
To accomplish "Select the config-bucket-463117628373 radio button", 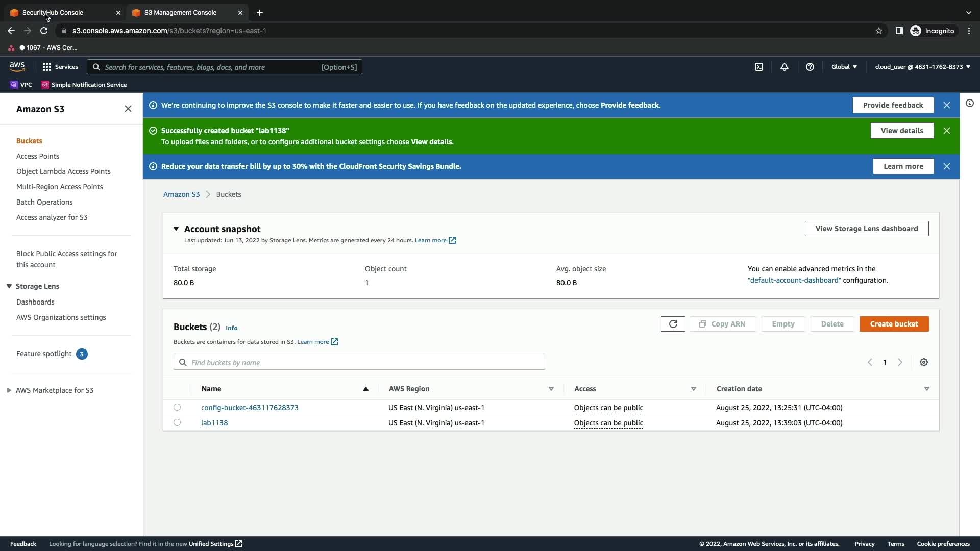I will (177, 407).
